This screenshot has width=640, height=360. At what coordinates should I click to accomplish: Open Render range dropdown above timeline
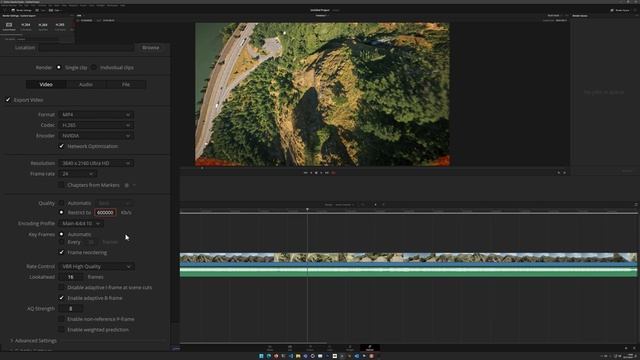pyautogui.click(x=340, y=204)
